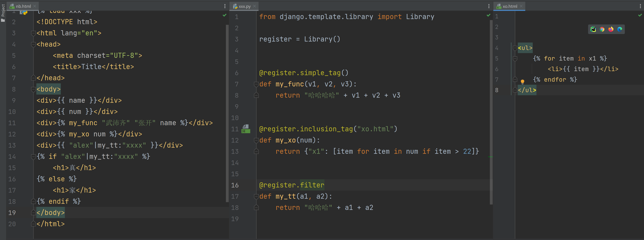This screenshot has height=240, width=644.
Task: Click fold end marker at {% endfor %} in xo.html
Action: coord(515,80)
